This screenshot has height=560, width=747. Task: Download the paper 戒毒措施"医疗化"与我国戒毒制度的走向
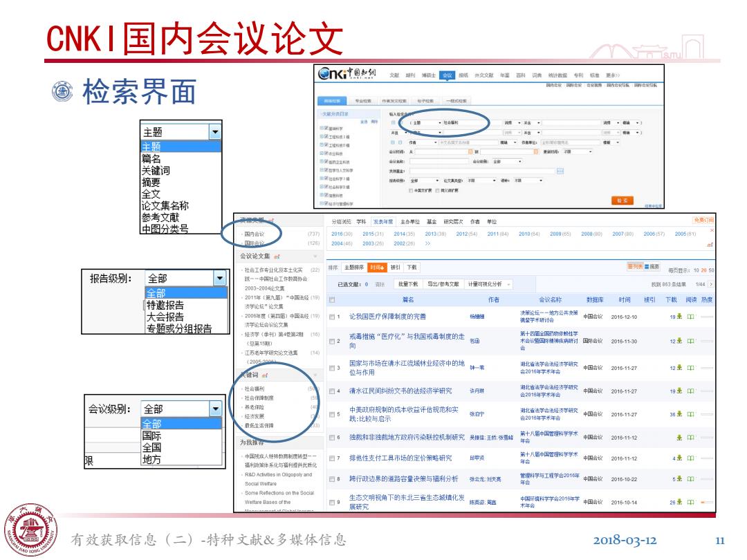click(x=679, y=340)
